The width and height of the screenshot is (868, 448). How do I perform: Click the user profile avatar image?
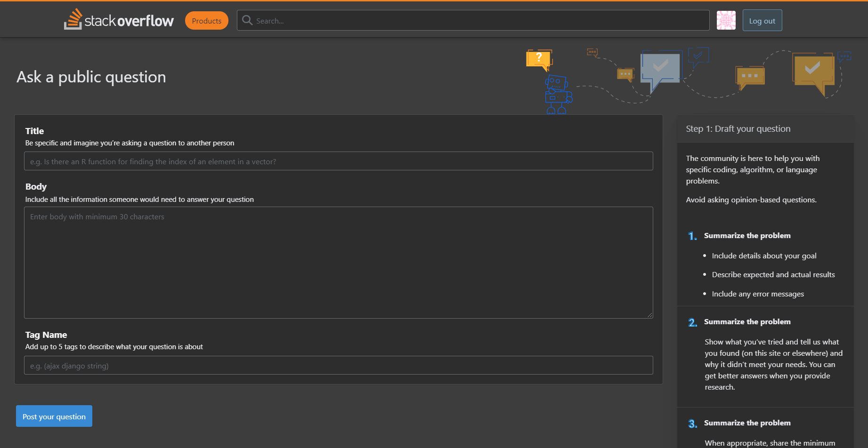click(726, 20)
